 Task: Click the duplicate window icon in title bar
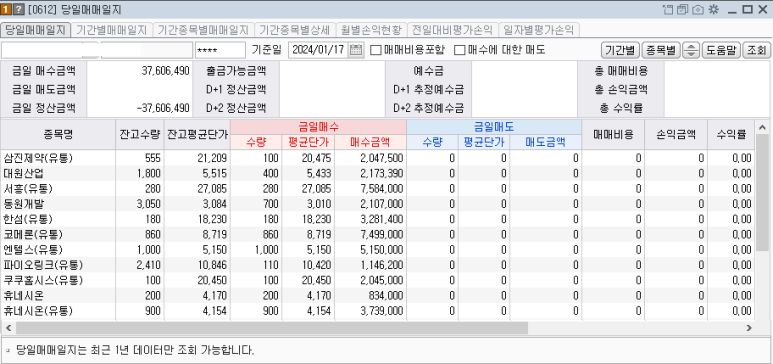point(682,9)
